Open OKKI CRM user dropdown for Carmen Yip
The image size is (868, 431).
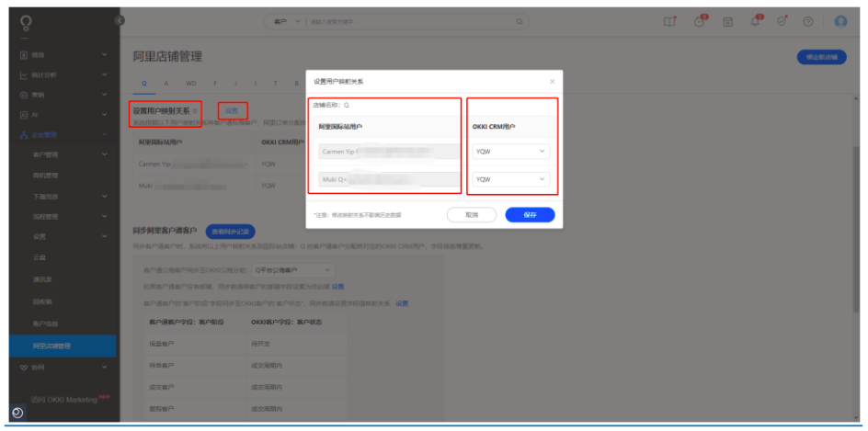(511, 151)
